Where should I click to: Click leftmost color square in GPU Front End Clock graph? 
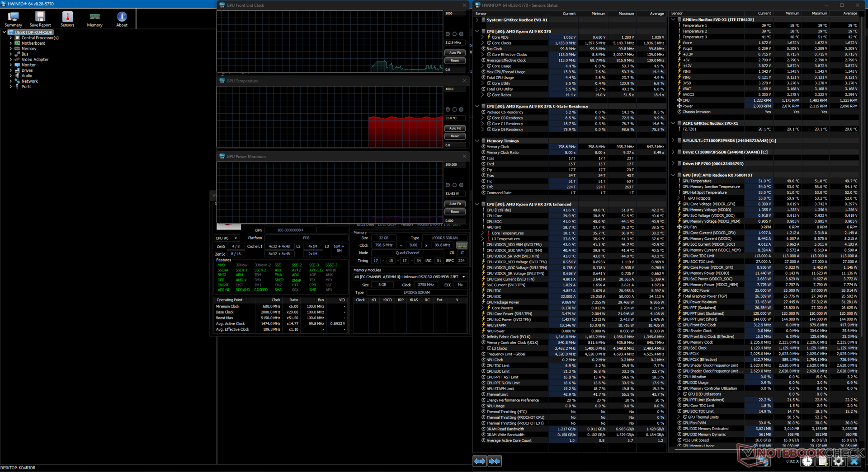448,34
